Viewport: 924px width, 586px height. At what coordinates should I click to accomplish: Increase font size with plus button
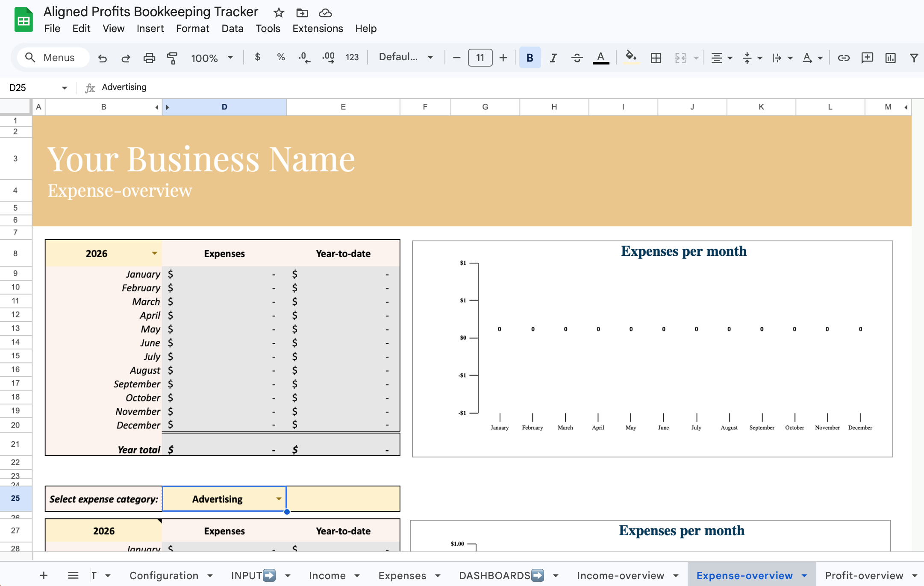pyautogui.click(x=503, y=58)
